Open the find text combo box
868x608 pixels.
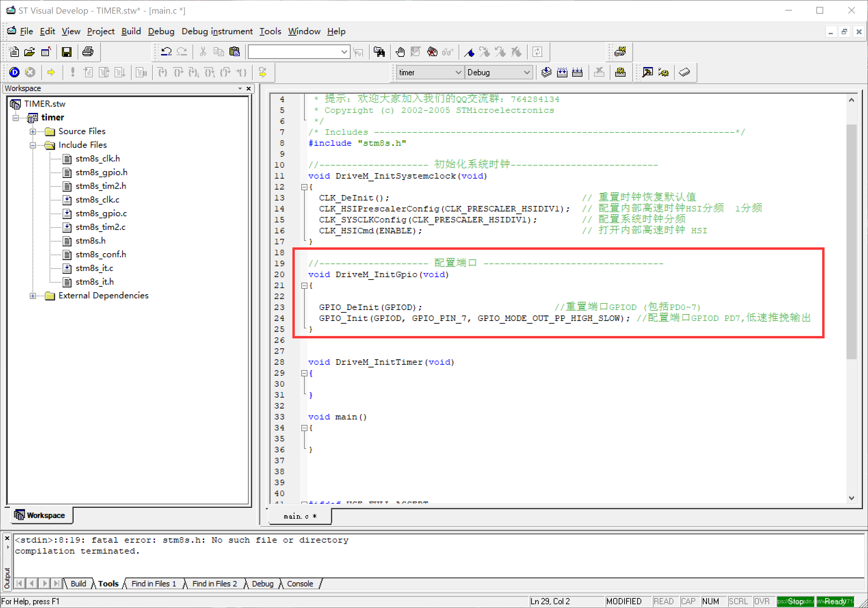299,52
